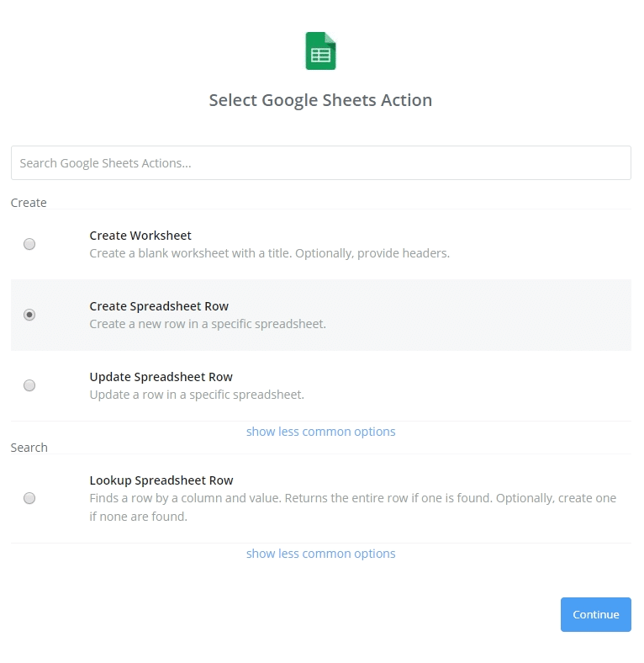Click the 'Create Spreadsheet Row' title text
644x663 pixels.
click(159, 306)
